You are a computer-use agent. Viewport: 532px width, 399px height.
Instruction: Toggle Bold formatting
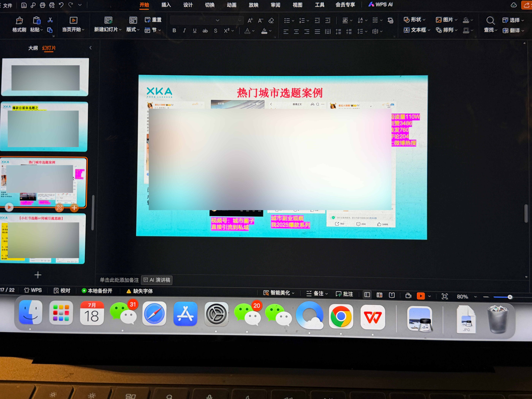[x=174, y=31]
